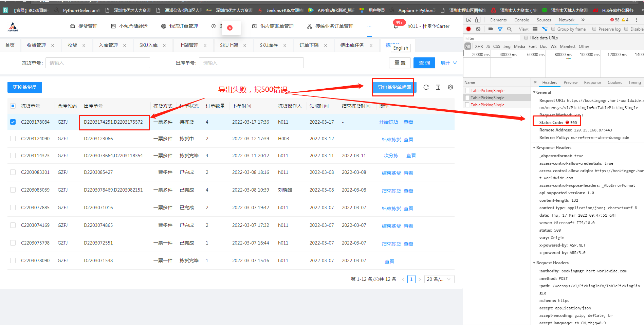Click the 拣货单号 input field
Screen dimensions: 644x325
click(98, 63)
